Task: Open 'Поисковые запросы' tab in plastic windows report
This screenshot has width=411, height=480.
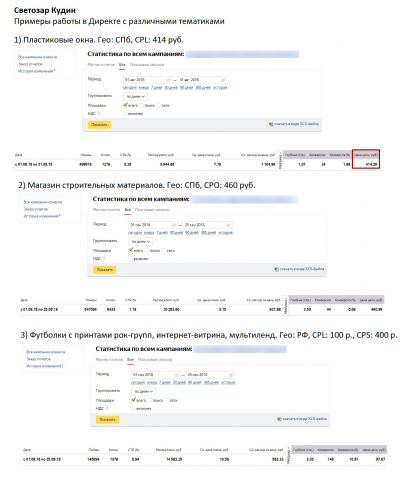Action: [147, 65]
